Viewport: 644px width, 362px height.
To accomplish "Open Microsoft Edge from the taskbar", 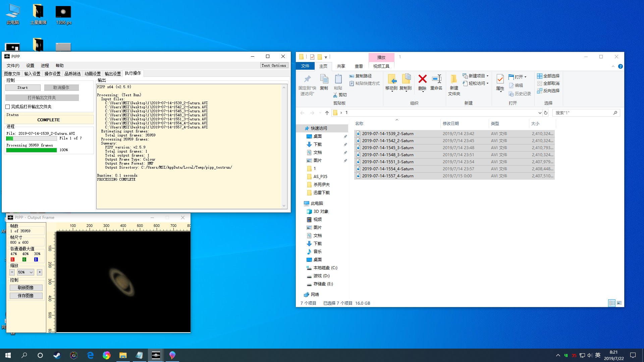I will point(90,355).
